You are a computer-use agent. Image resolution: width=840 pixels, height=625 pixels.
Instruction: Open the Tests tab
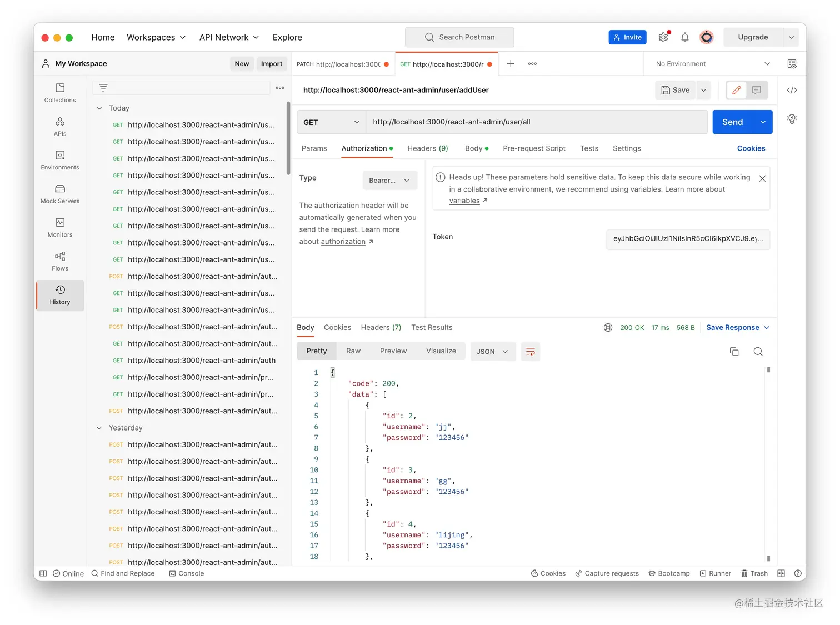(x=589, y=148)
